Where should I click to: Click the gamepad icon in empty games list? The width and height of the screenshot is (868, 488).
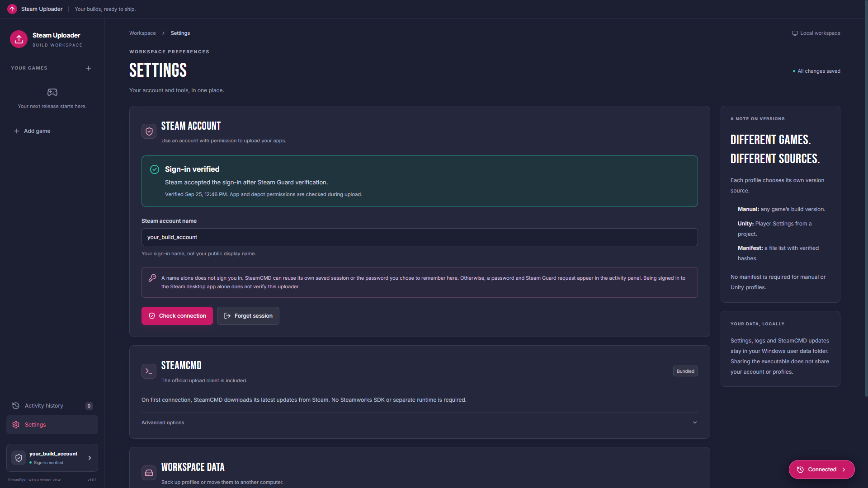52,92
